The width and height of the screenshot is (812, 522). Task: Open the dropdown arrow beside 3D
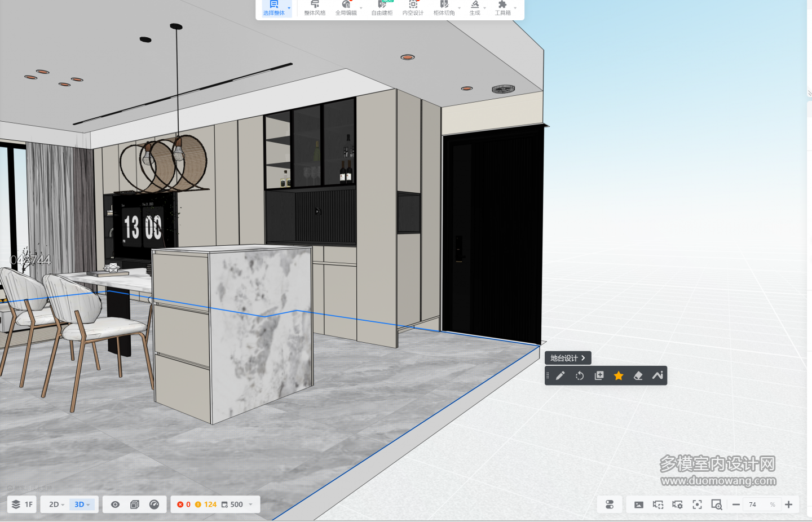pos(88,505)
